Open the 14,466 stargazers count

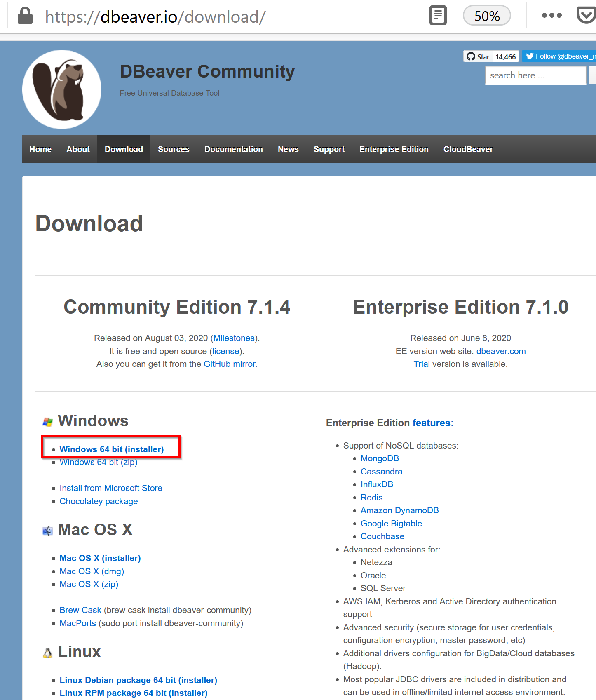506,56
